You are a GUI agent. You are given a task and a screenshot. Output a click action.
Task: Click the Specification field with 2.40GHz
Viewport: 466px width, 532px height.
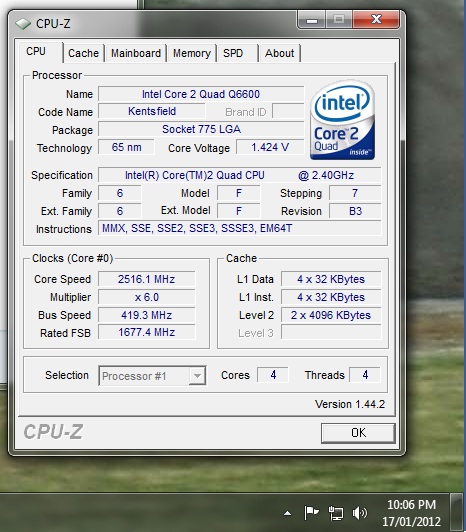click(x=240, y=175)
